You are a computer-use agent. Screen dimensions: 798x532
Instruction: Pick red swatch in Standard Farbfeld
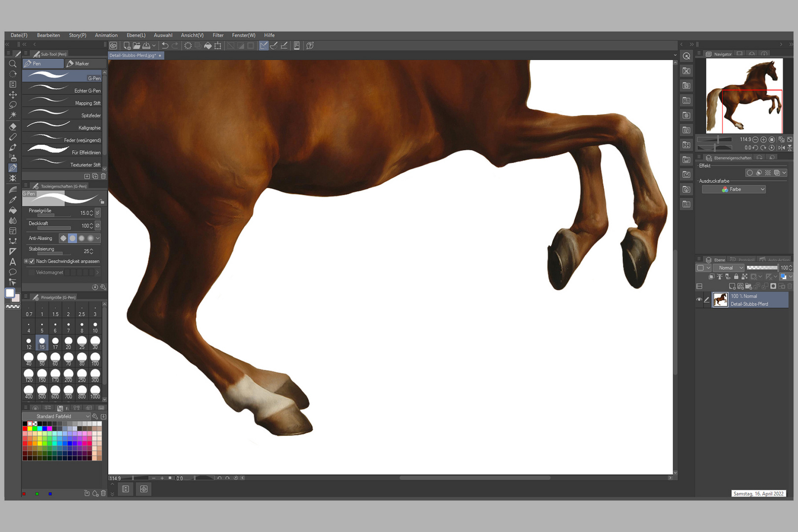pos(25,429)
